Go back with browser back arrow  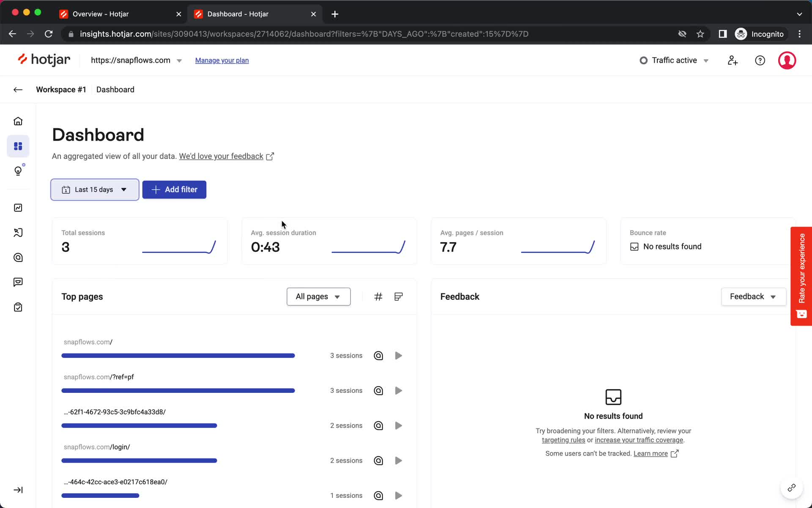[12, 34]
